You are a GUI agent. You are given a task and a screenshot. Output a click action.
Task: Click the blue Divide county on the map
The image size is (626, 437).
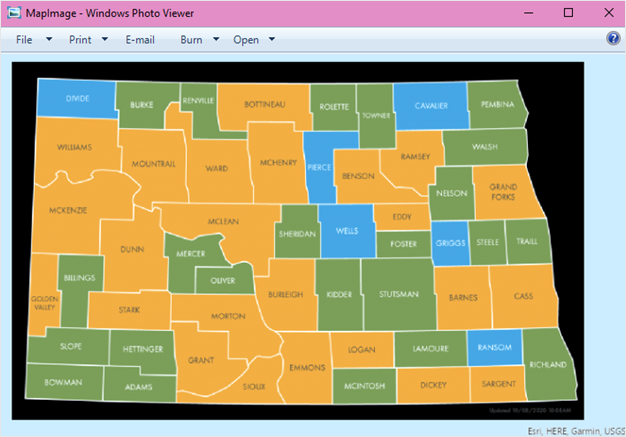(x=76, y=101)
